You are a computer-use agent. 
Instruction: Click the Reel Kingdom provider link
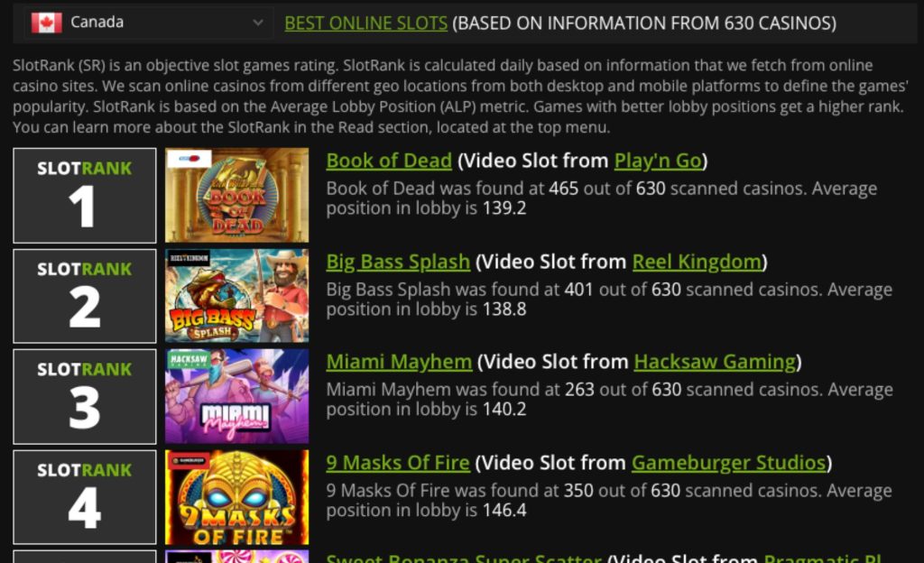(698, 262)
